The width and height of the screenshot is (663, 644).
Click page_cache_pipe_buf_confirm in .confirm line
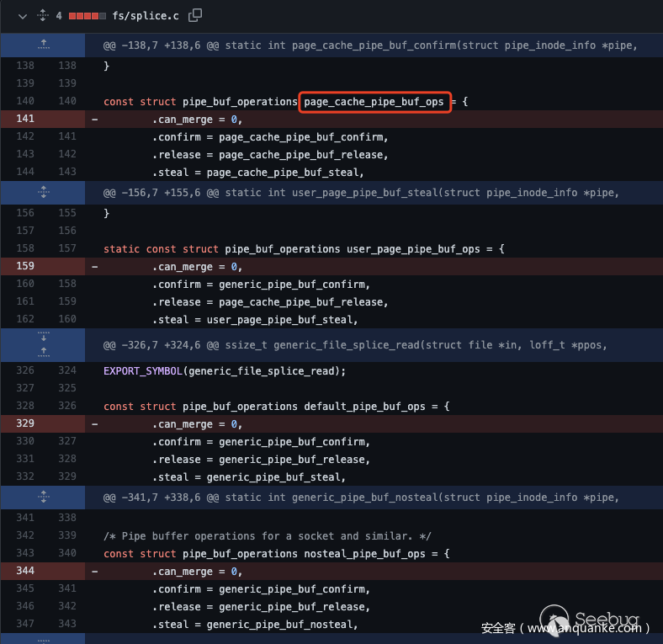coord(300,137)
